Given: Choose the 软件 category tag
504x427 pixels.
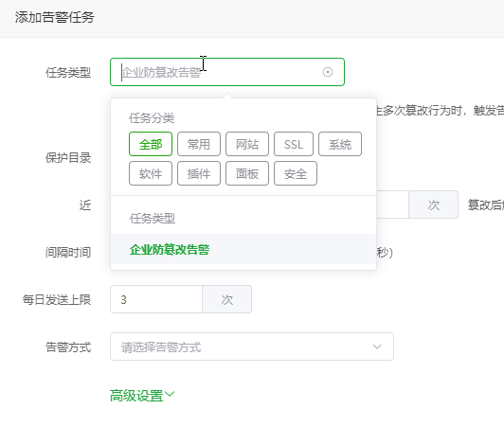Looking at the screenshot, I should click(x=151, y=173).
